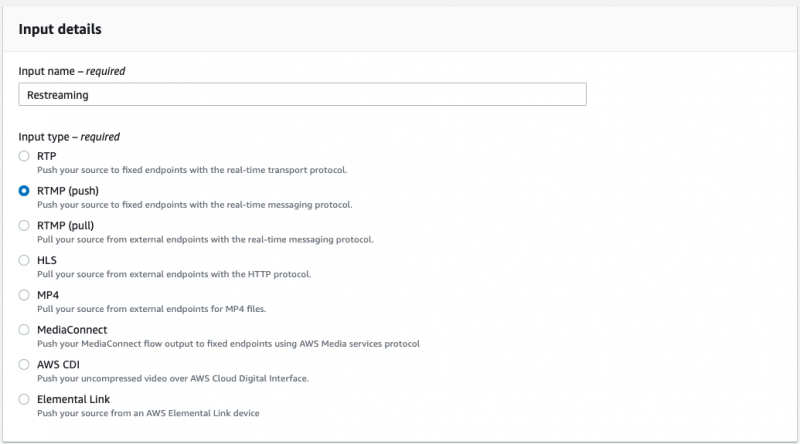Click the Input details panel heading
Screen dimensions: 800x444
click(x=60, y=29)
